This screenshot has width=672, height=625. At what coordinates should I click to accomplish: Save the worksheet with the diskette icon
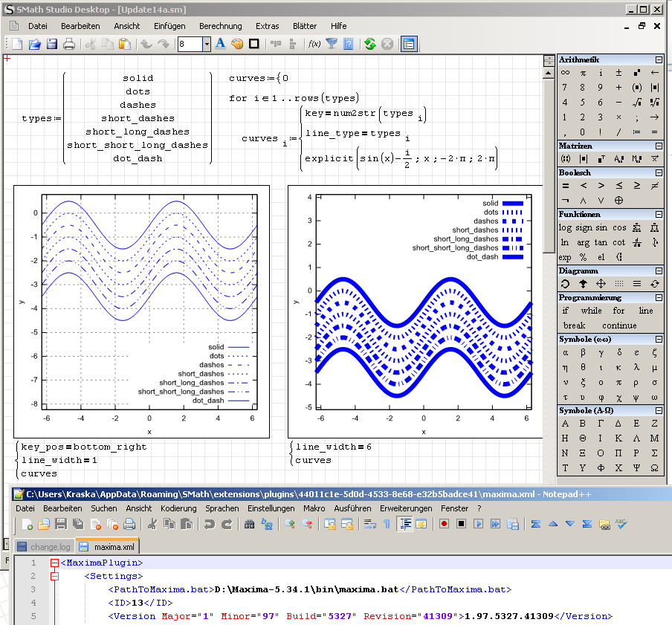52,44
